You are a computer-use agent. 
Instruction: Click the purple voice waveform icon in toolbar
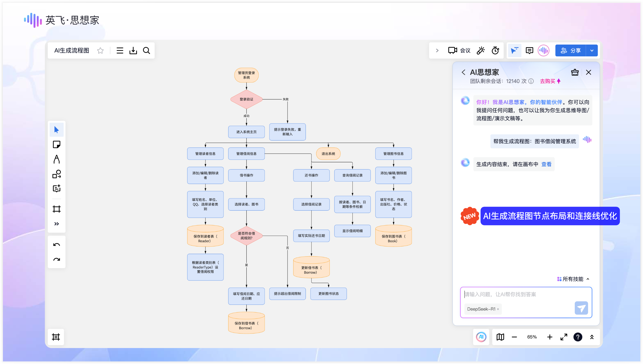543,51
